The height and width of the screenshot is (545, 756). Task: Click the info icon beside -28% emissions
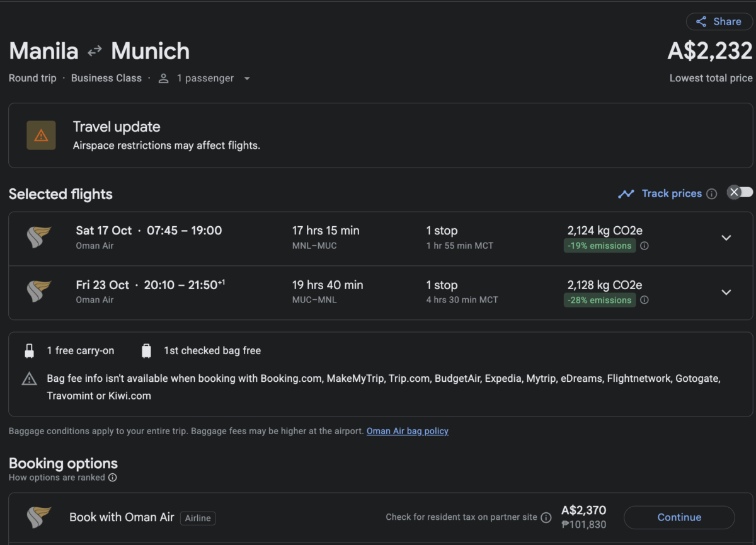[x=644, y=301]
